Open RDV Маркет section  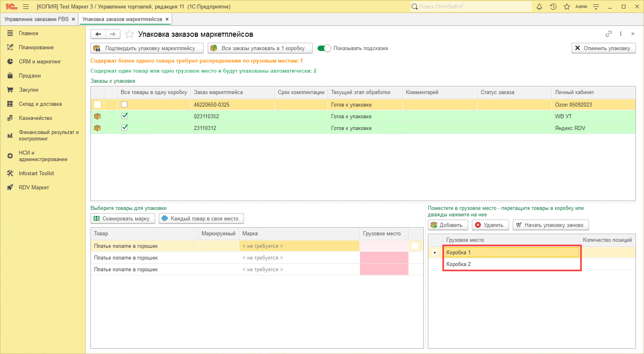point(34,187)
